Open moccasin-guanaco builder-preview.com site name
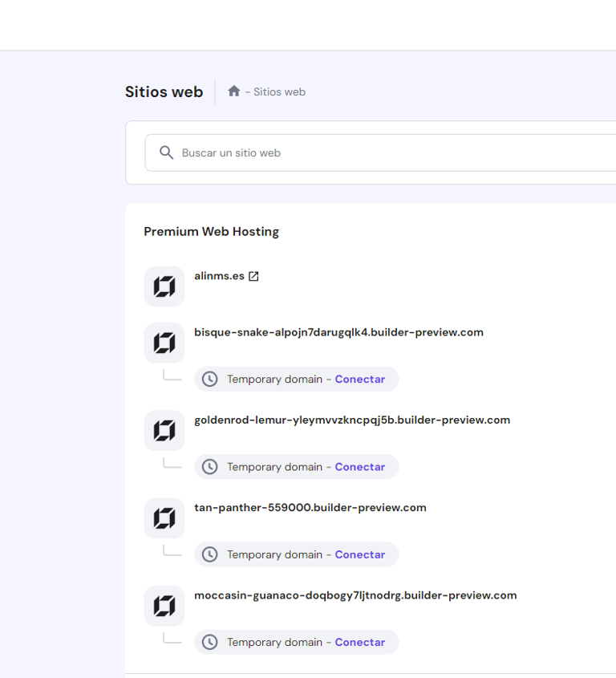This screenshot has height=678, width=616. pos(355,595)
